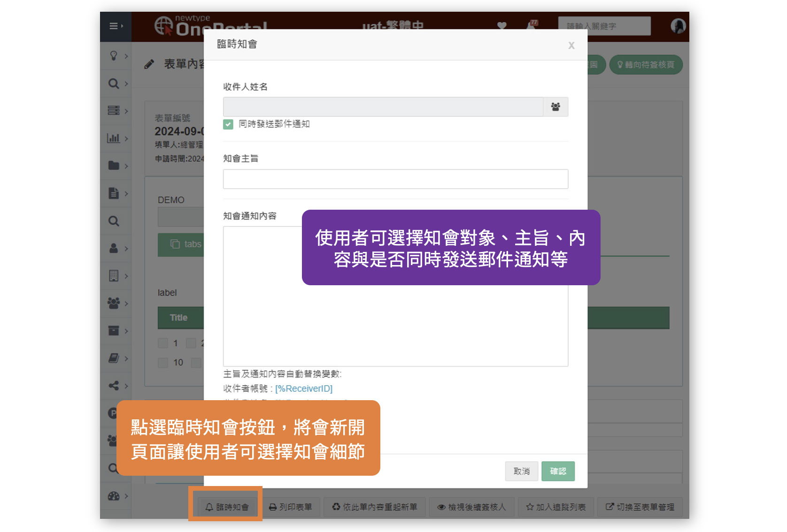Image resolution: width=787 pixels, height=532 pixels.
Task: Click the print form toolbar button
Action: click(x=291, y=507)
